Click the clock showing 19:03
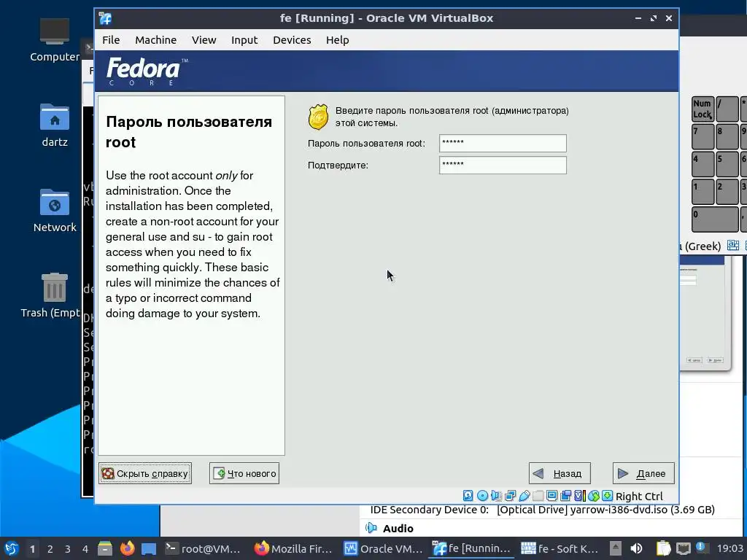747x560 pixels. (x=729, y=548)
